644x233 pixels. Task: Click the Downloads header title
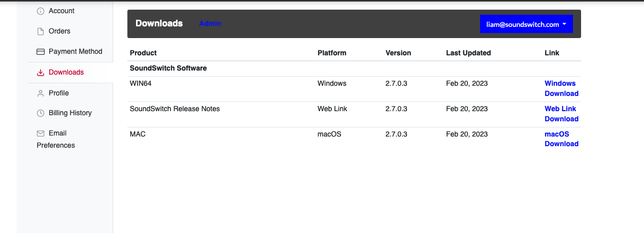(159, 23)
